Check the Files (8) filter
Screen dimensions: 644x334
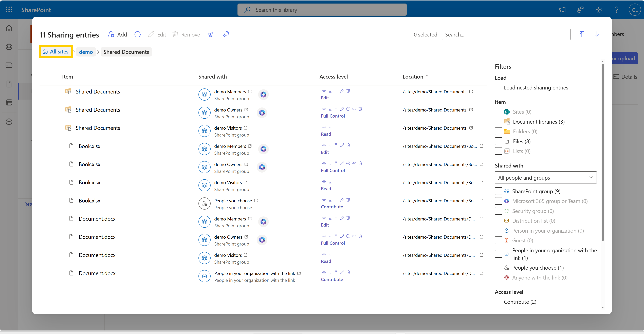(x=499, y=141)
